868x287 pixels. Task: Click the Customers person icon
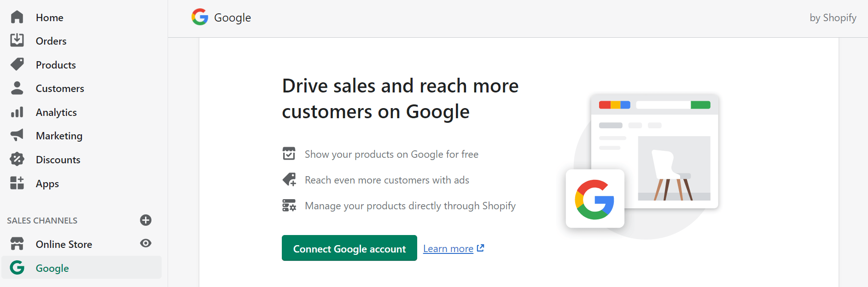click(17, 88)
